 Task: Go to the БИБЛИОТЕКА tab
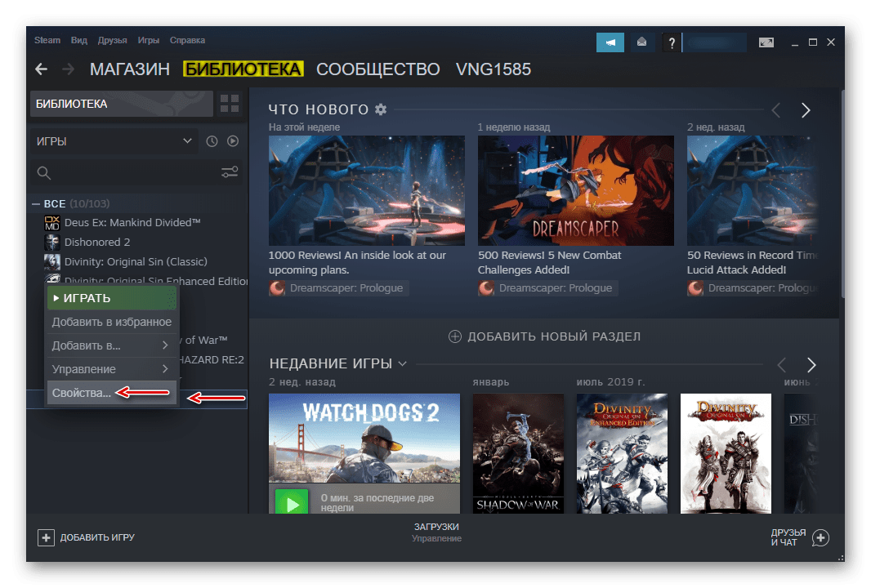click(243, 69)
